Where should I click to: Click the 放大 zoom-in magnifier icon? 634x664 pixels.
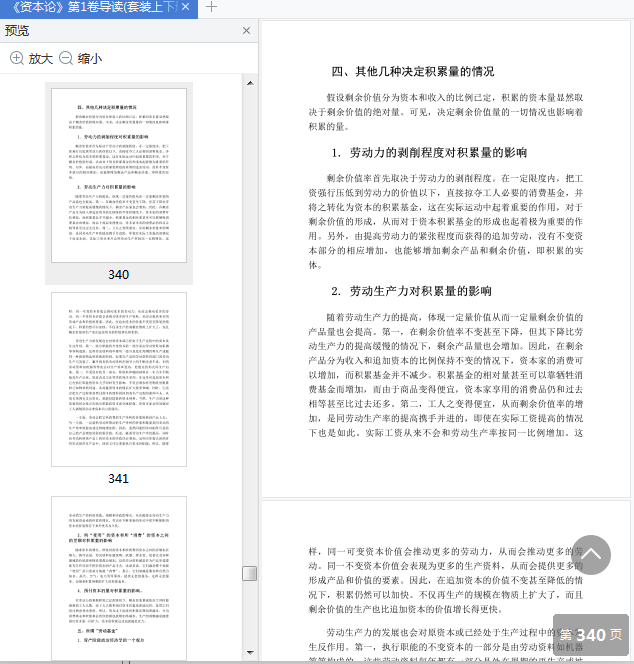(x=17, y=58)
